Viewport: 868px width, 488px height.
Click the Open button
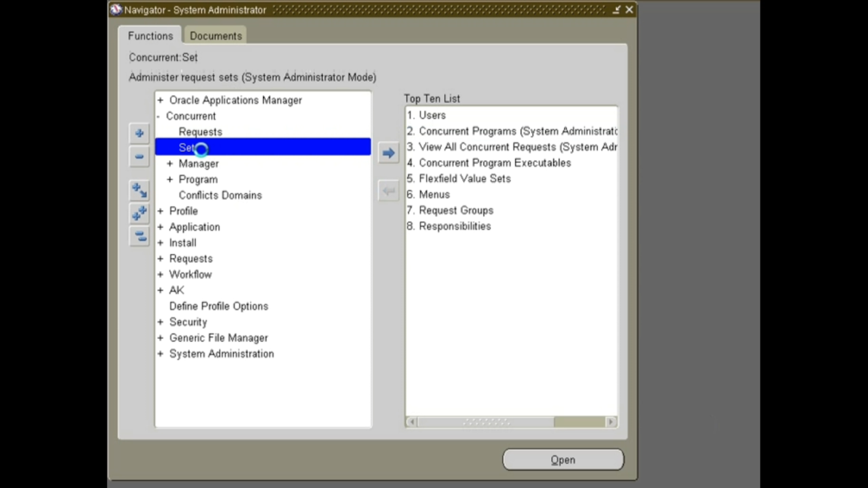click(x=563, y=459)
